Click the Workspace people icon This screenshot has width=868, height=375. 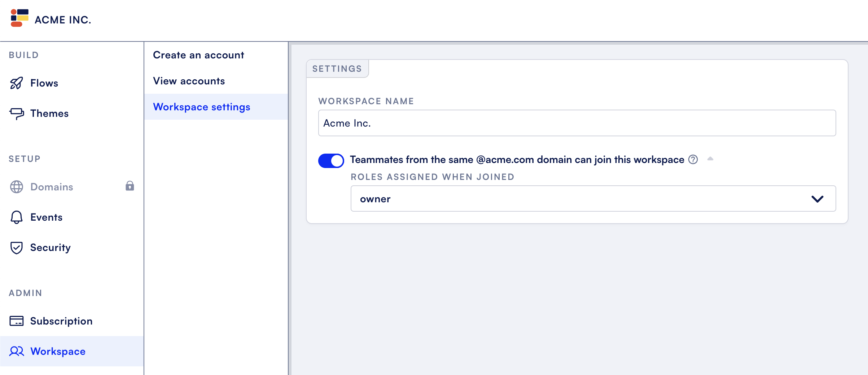(17, 351)
